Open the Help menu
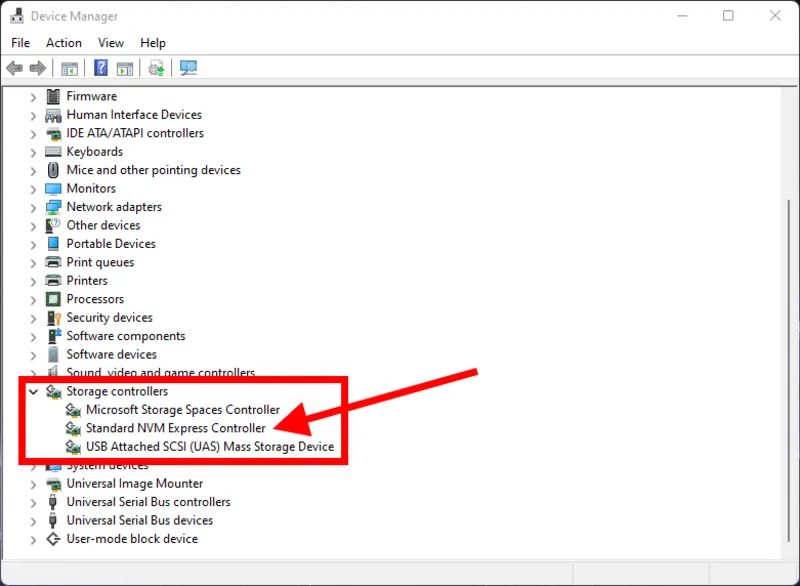Image resolution: width=800 pixels, height=586 pixels. [x=153, y=43]
